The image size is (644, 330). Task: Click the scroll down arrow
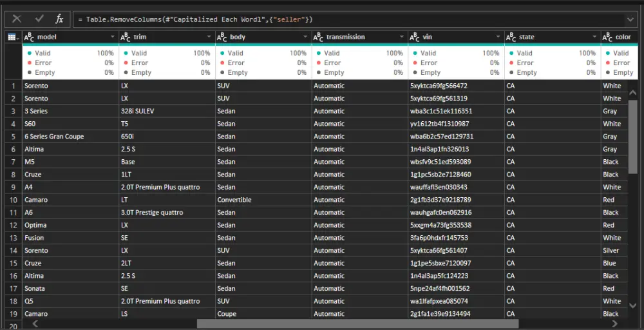[x=633, y=305]
